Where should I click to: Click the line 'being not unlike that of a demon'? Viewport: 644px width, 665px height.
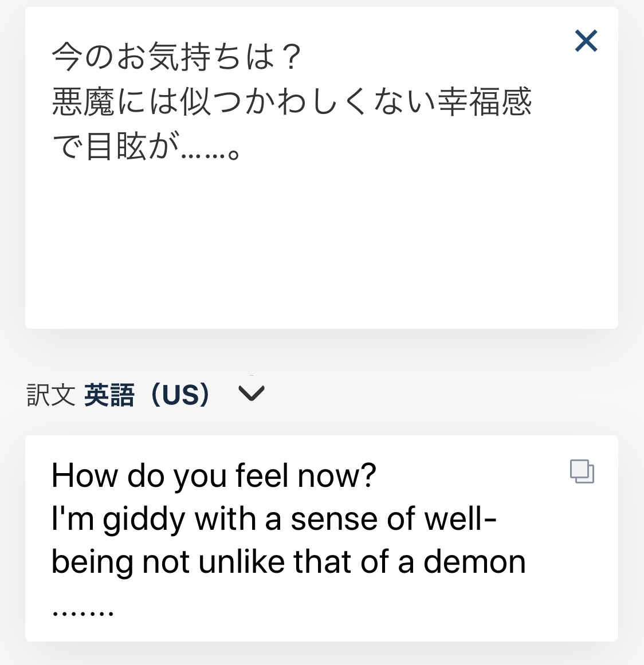point(288,562)
